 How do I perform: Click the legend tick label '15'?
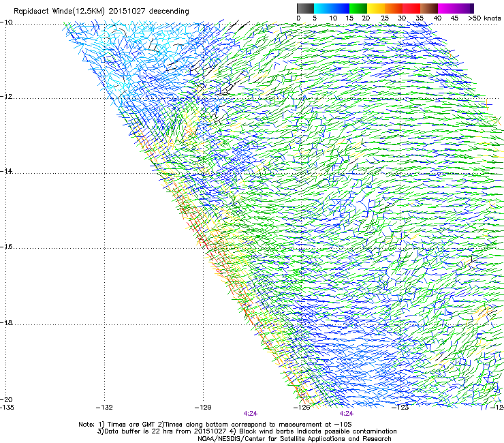[349, 18]
